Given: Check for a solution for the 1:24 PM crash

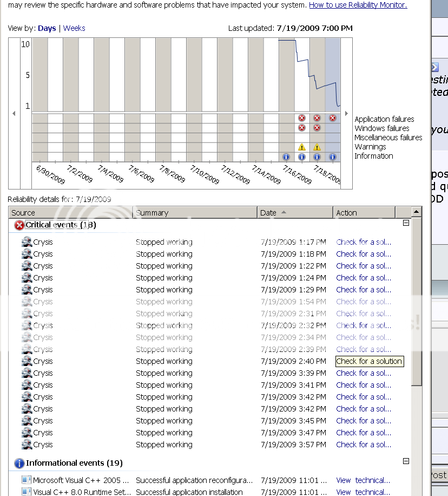Looking at the screenshot, I should (x=364, y=278).
